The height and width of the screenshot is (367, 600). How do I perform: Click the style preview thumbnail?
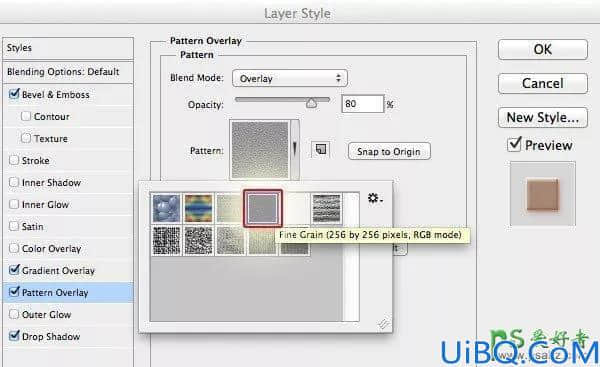[x=542, y=194]
